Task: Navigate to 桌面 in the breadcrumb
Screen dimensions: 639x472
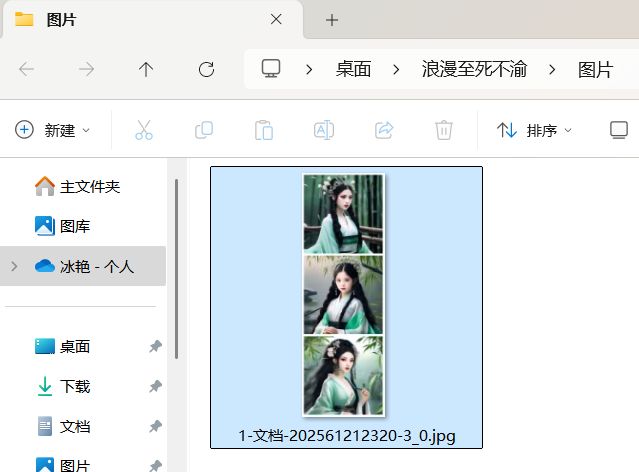Action: pyautogui.click(x=353, y=69)
